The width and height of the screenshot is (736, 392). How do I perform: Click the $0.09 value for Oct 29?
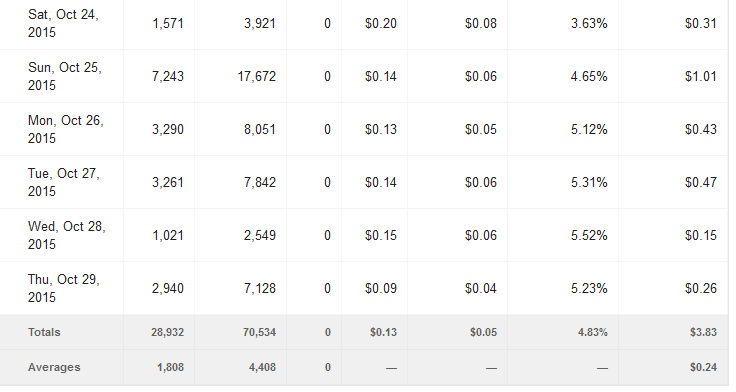[381, 289]
